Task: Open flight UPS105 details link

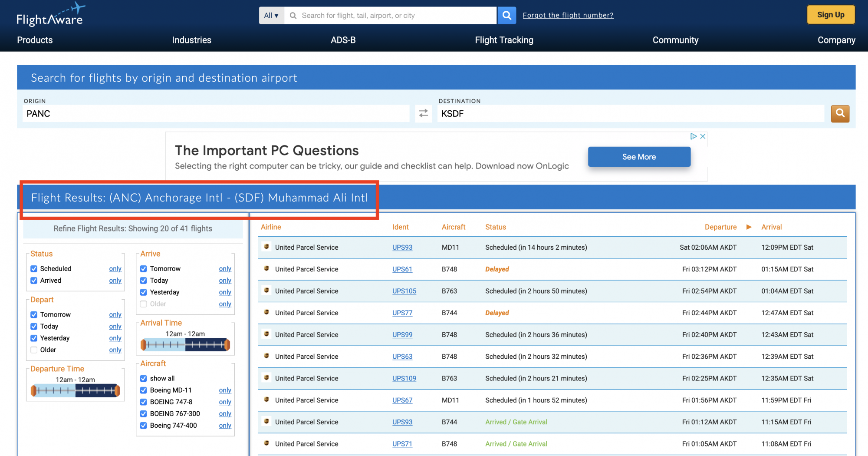Action: [404, 291]
